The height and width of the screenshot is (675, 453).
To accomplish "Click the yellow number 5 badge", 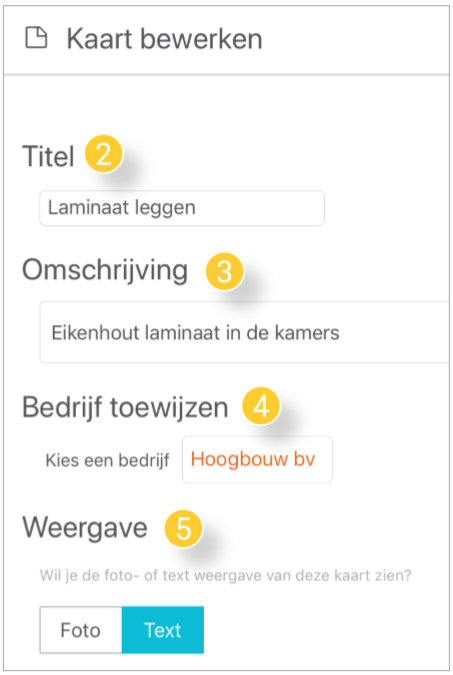I will coord(183,528).
